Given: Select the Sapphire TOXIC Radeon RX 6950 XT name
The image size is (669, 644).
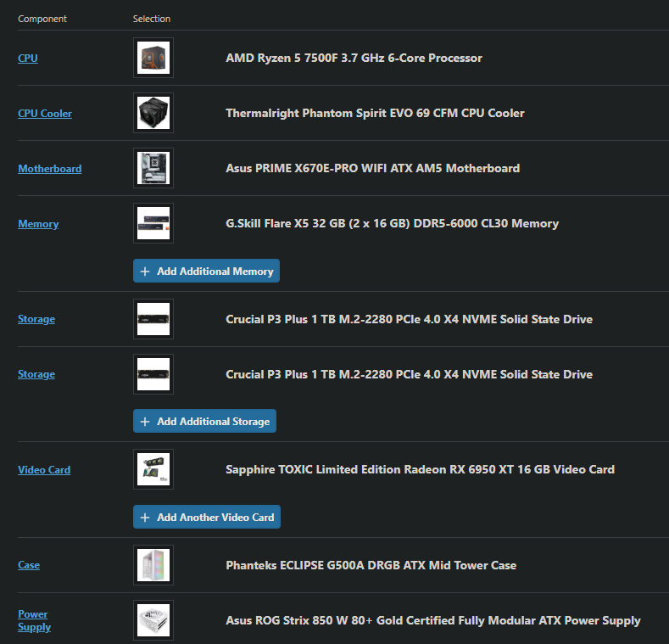Looking at the screenshot, I should tap(421, 469).
